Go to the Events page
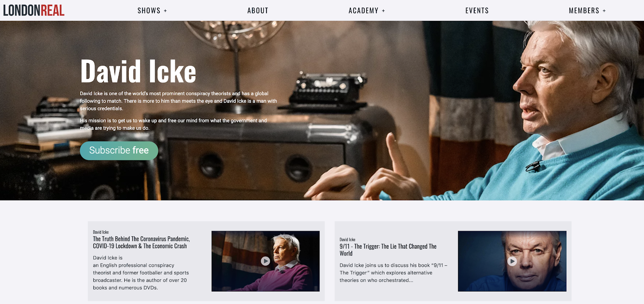This screenshot has height=304, width=644. tap(477, 10)
